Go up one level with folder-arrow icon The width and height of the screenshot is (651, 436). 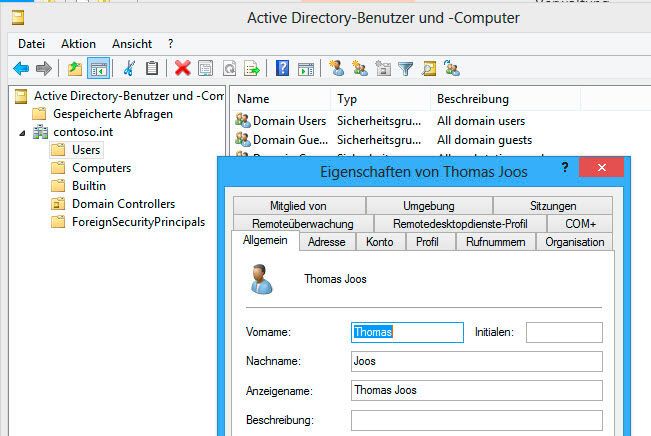coord(75,69)
